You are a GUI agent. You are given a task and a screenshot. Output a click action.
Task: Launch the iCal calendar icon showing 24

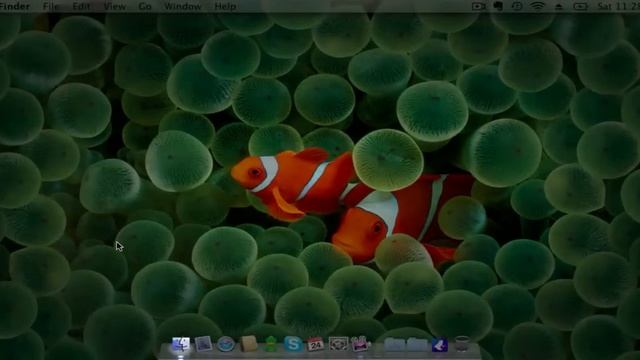coord(316,344)
